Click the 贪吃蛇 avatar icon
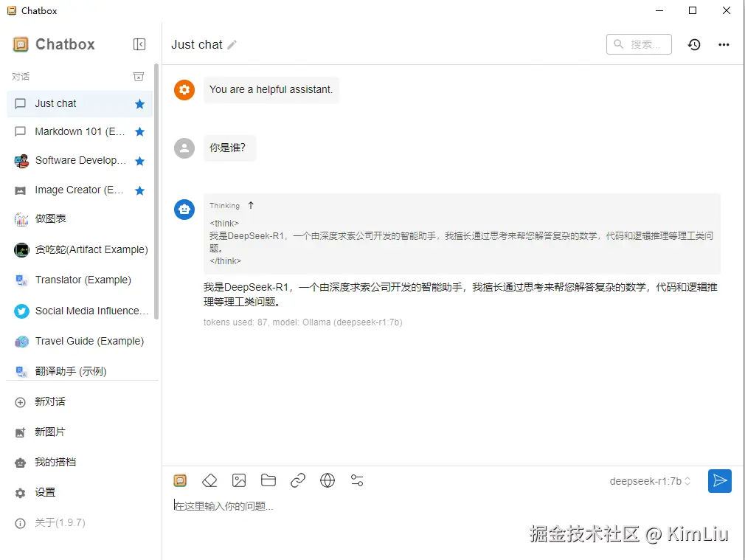 coord(21,249)
